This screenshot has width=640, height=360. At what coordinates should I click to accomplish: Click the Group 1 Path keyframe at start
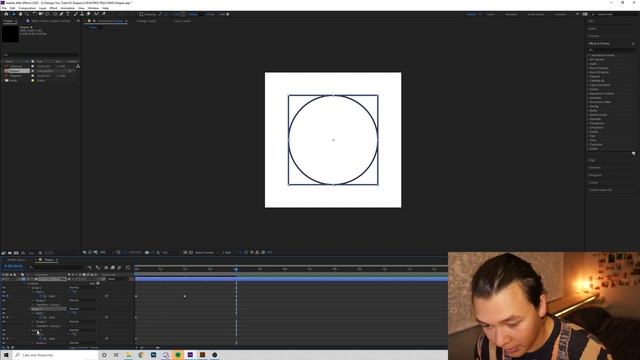pos(136,296)
